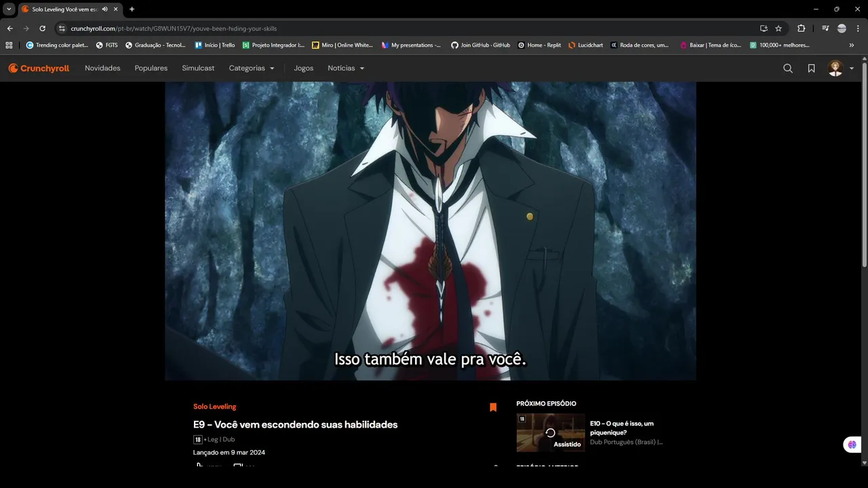Open the E10 next episode title link
Viewport: 868px width, 488px height.
tap(622, 428)
